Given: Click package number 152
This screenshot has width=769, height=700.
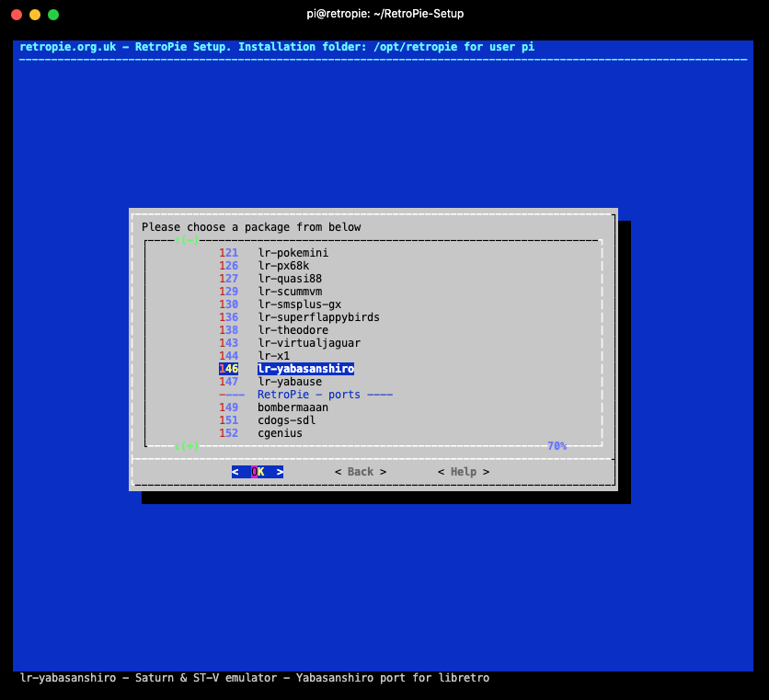Looking at the screenshot, I should [228, 433].
